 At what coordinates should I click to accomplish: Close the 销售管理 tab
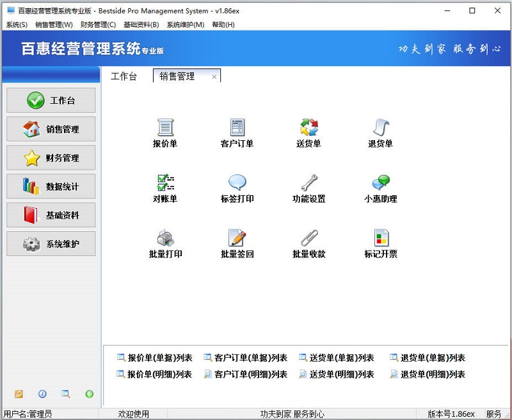(x=214, y=76)
